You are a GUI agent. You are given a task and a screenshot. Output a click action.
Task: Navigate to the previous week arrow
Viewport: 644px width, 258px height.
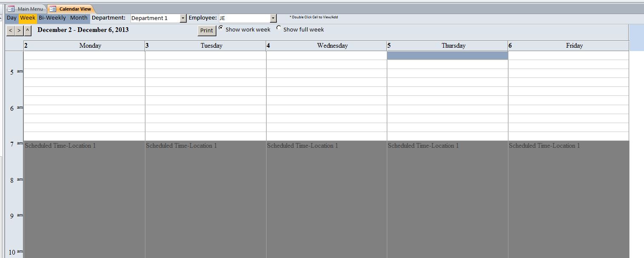pos(10,30)
